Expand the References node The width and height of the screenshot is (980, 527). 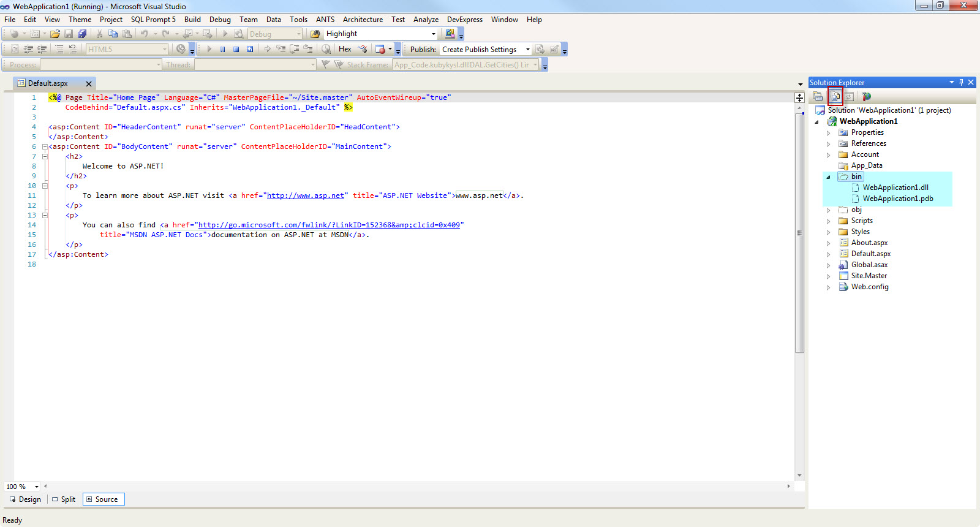[829, 144]
